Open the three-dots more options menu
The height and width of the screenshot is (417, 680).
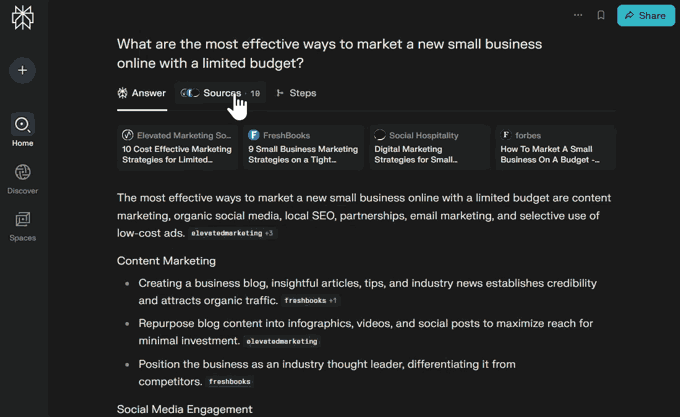click(x=578, y=15)
